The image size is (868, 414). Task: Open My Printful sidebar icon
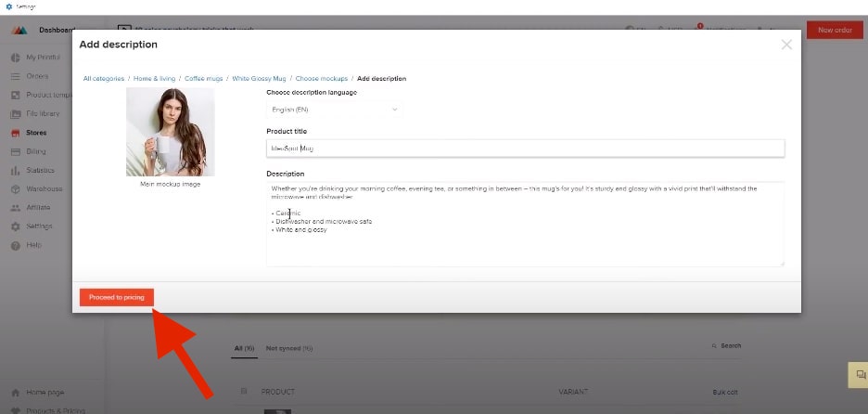pos(16,58)
